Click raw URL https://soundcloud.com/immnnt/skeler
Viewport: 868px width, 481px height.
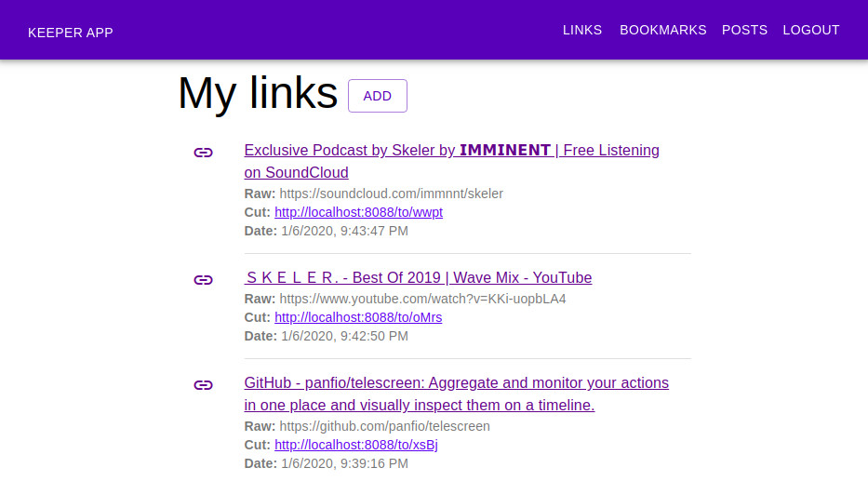point(392,194)
